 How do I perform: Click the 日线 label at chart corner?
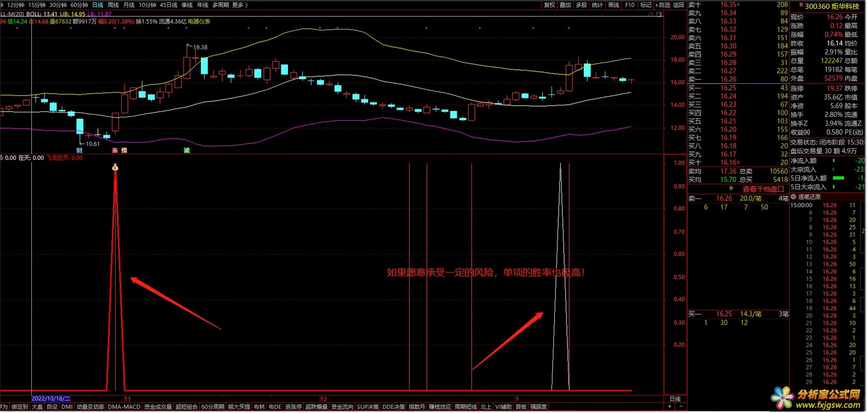(675, 399)
